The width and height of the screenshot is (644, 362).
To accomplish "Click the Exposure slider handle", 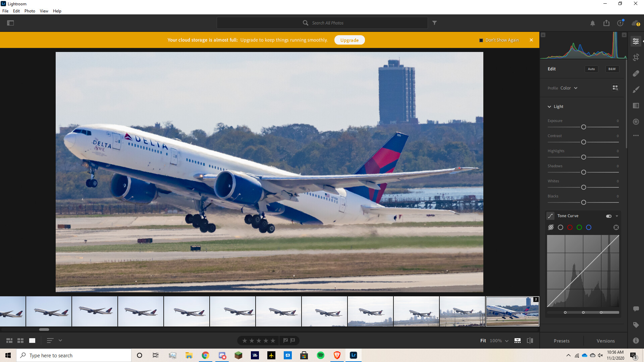I will coord(583,127).
